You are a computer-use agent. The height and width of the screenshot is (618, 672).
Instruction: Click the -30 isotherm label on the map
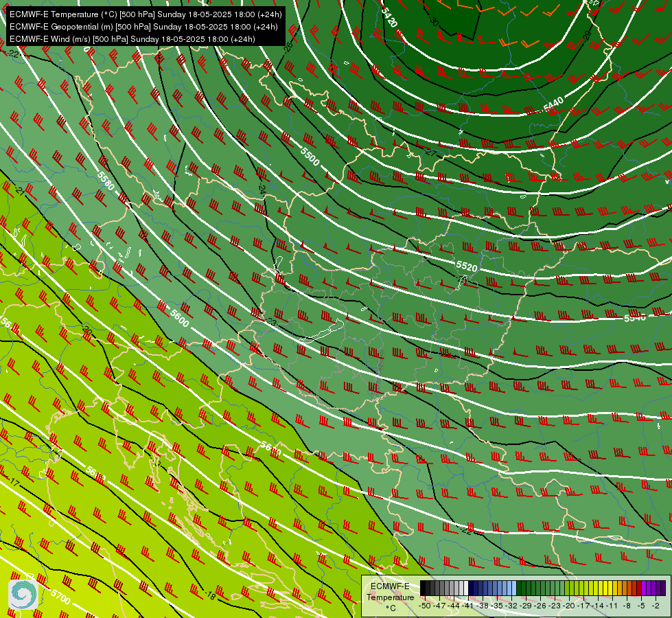pyautogui.click(x=433, y=21)
